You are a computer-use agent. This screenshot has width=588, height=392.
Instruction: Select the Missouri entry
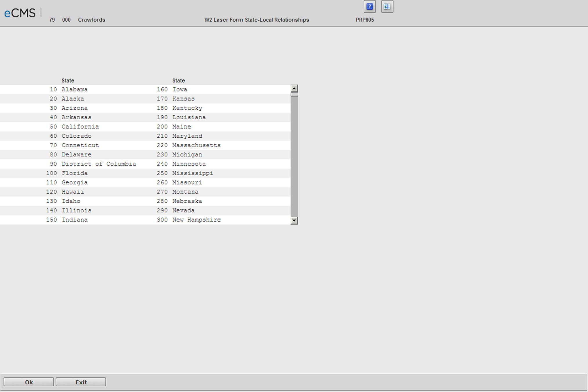(187, 182)
